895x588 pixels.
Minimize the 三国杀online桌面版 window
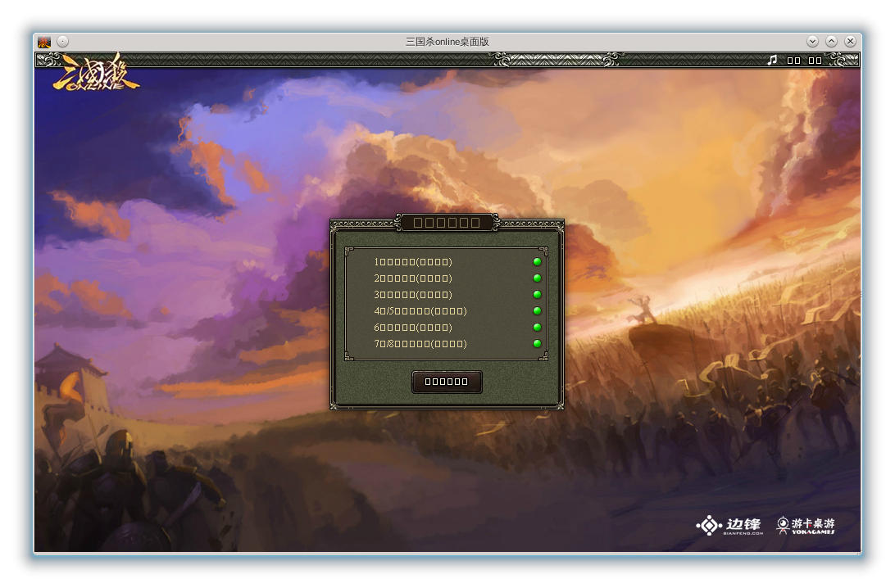[x=813, y=42]
